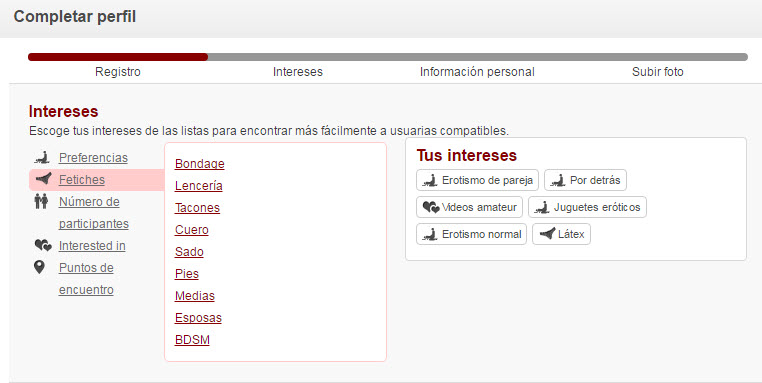Click the icon in the Juguetes eróticos tag
Viewport: 762px width, 383px height.
[x=542, y=208]
